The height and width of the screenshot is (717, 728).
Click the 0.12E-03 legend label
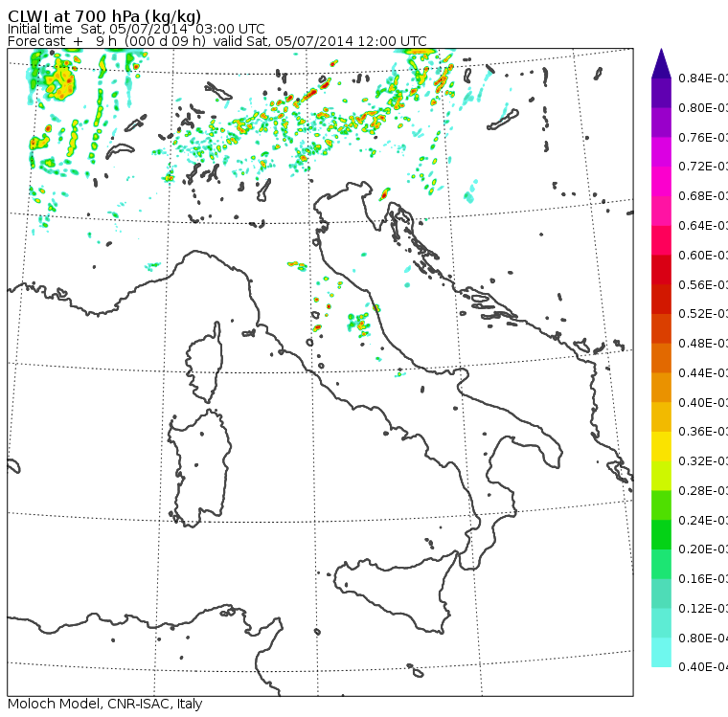point(703,609)
